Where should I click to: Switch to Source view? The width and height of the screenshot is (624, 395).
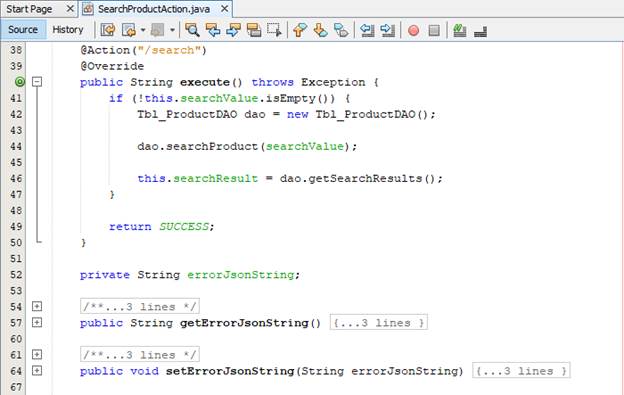pos(23,30)
